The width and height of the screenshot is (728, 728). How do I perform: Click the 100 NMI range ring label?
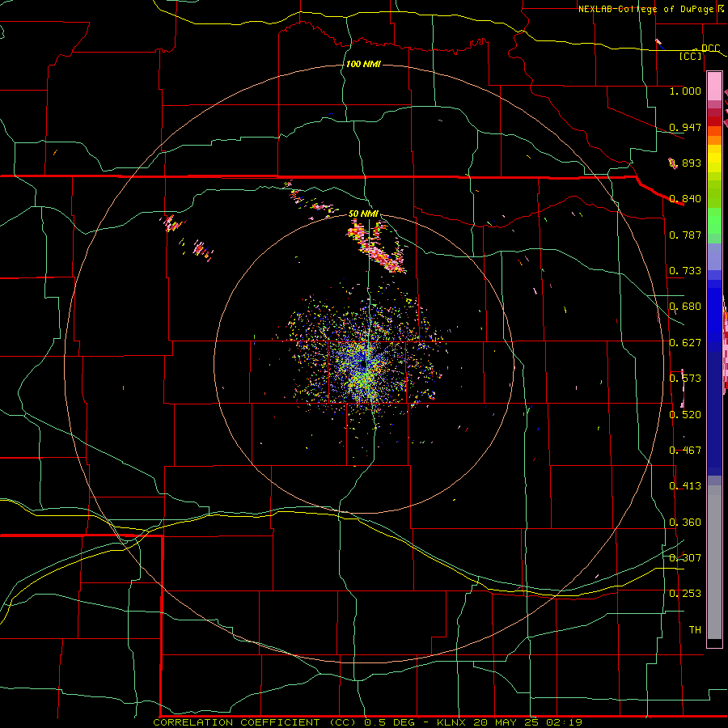pos(363,64)
